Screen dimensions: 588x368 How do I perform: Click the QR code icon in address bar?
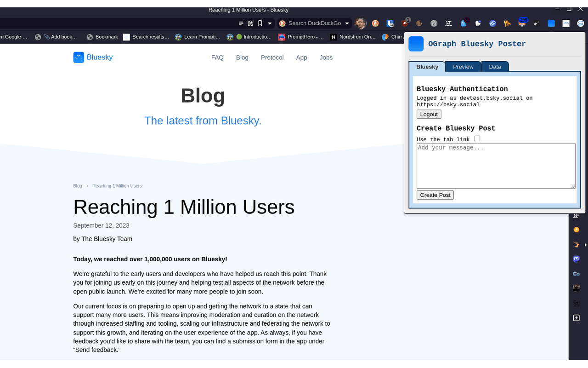pos(250,23)
